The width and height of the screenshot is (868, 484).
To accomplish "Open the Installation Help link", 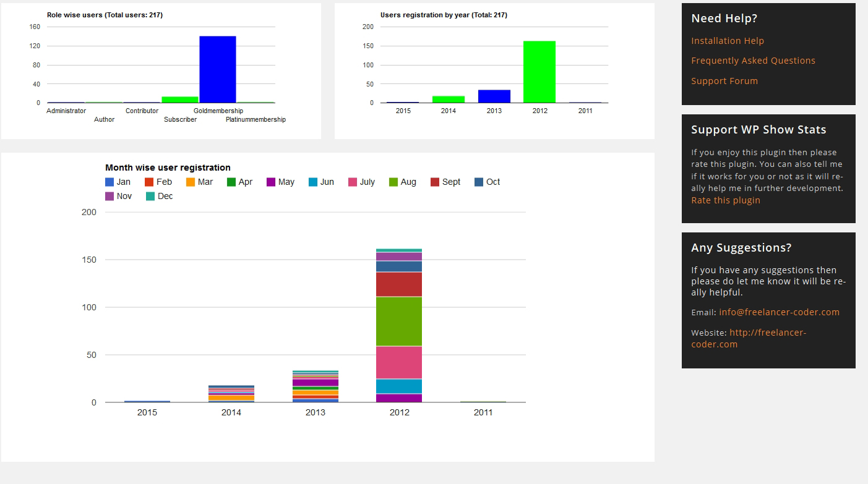I will click(728, 41).
